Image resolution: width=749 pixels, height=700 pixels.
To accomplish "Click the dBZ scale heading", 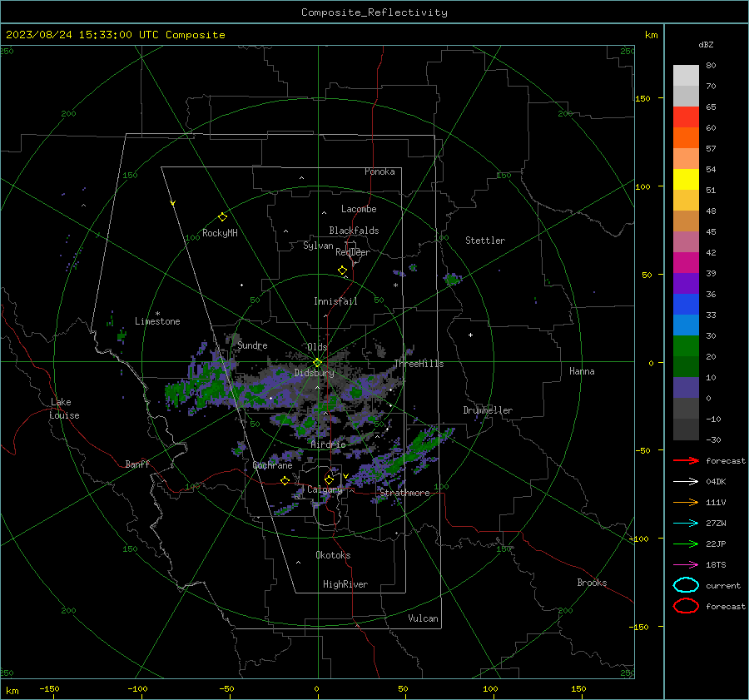I will pyautogui.click(x=706, y=45).
